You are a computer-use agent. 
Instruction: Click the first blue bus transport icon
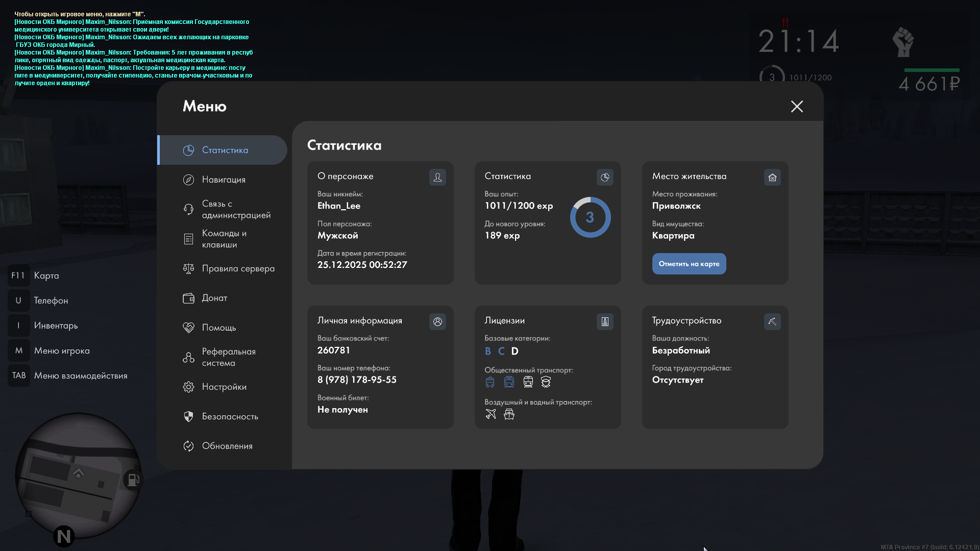[x=490, y=382]
